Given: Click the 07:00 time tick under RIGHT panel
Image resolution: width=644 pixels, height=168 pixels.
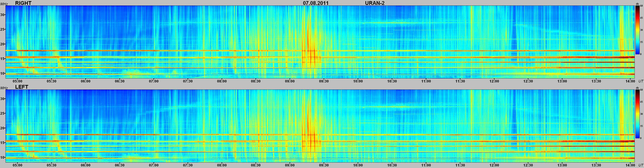Looking at the screenshot, I should tap(154, 81).
